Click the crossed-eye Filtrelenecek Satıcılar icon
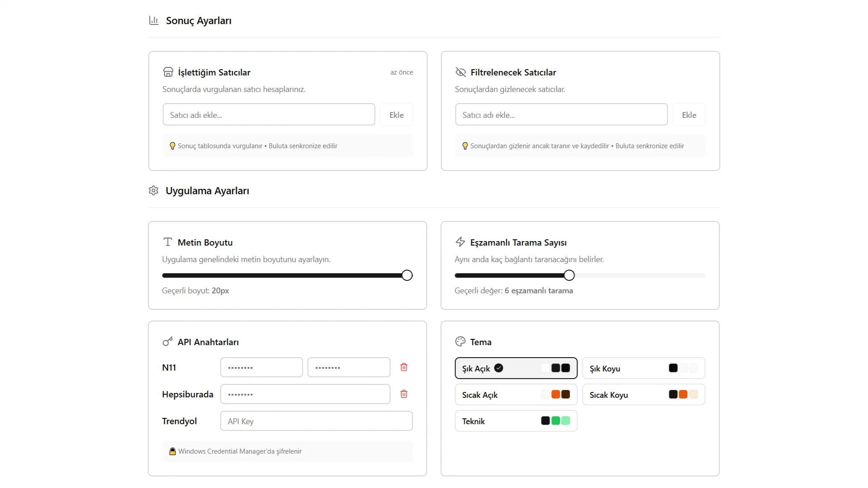The width and height of the screenshot is (868, 488). click(x=461, y=72)
